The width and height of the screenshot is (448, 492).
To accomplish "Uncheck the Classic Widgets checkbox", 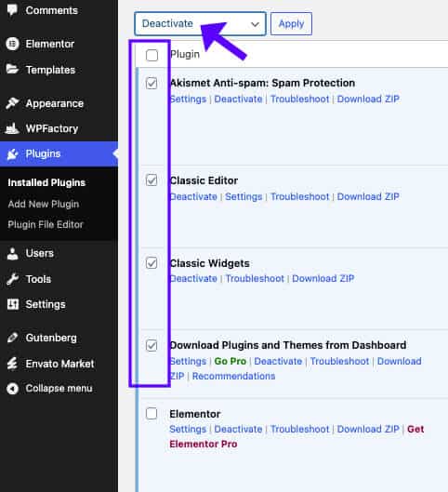I will coord(152,263).
